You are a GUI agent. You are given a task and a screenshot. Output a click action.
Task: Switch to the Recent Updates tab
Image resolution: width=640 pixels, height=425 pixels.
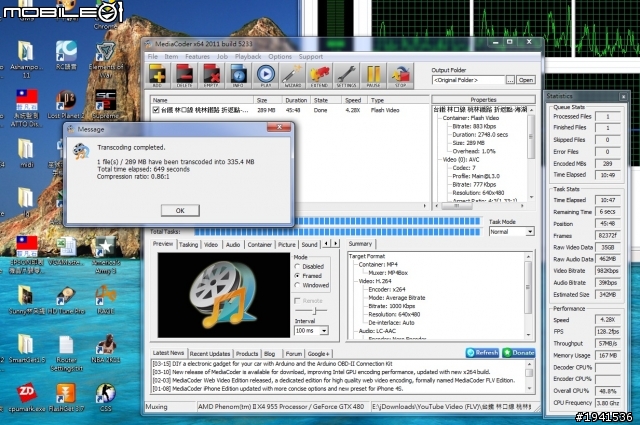pyautogui.click(x=210, y=354)
